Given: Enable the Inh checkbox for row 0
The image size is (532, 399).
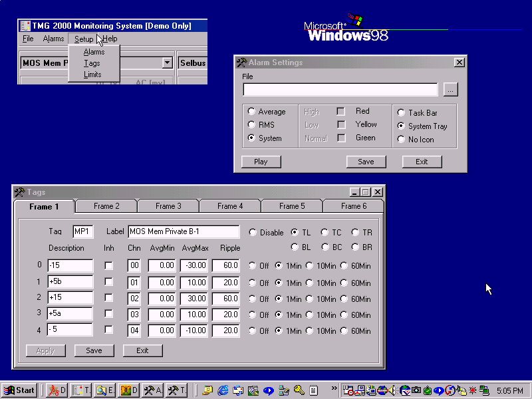Looking at the screenshot, I should point(108,266).
